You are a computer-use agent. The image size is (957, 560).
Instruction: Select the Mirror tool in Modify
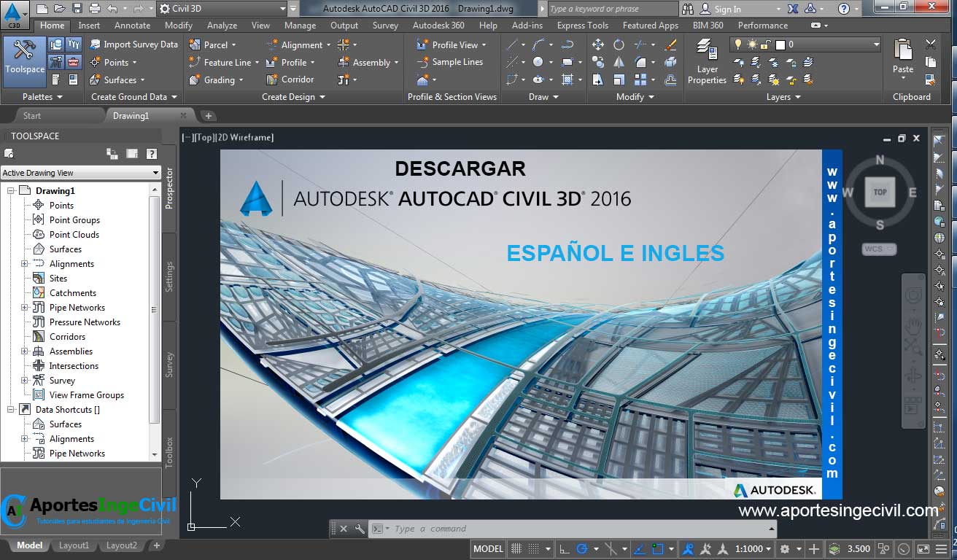[x=619, y=62]
